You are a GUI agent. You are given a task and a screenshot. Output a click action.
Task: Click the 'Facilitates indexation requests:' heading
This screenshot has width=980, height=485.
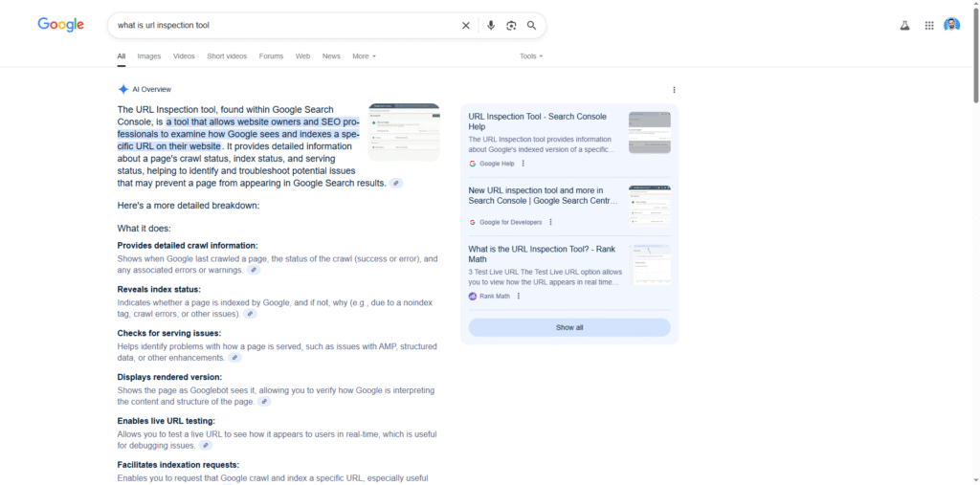pos(178,464)
